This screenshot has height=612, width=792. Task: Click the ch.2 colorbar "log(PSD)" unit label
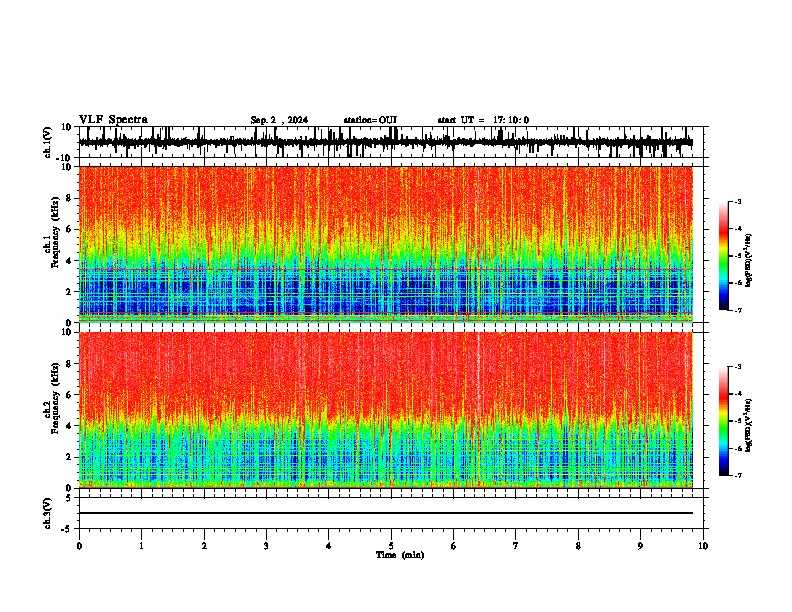pos(749,425)
